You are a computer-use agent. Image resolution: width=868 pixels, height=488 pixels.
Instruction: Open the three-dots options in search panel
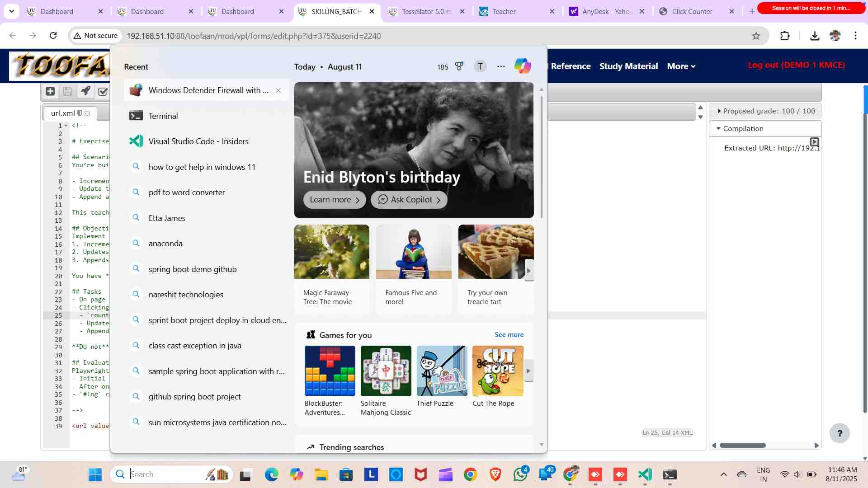pyautogui.click(x=501, y=66)
